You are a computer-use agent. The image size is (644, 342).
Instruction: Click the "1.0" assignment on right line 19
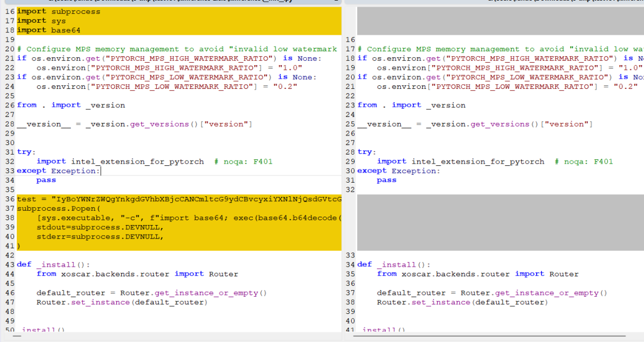pos(510,68)
